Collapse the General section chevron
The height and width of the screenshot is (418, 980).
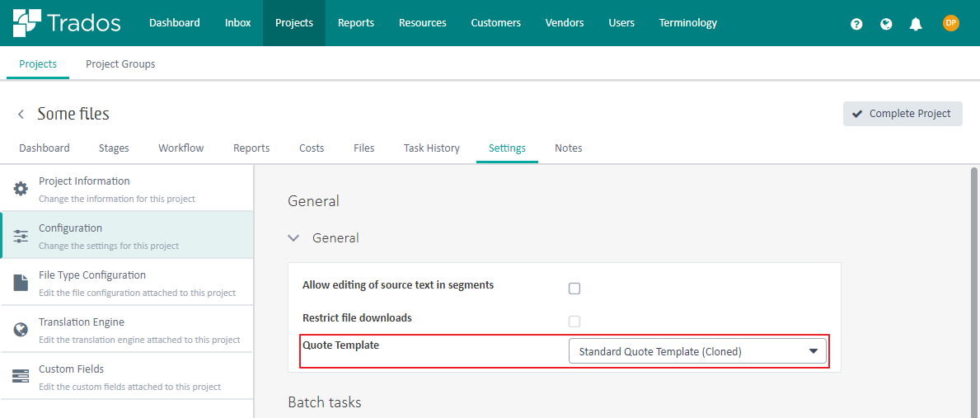[x=293, y=238]
